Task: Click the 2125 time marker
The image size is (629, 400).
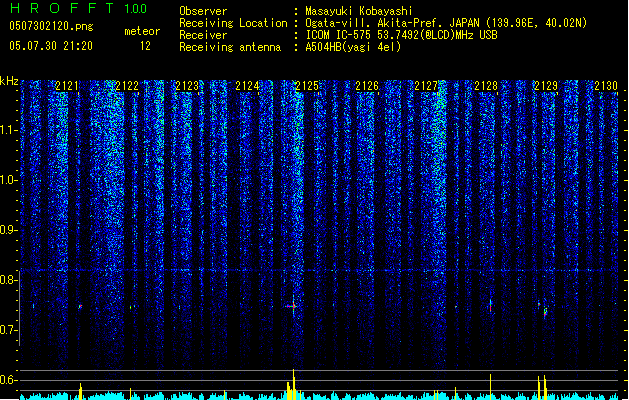Action: coord(307,86)
